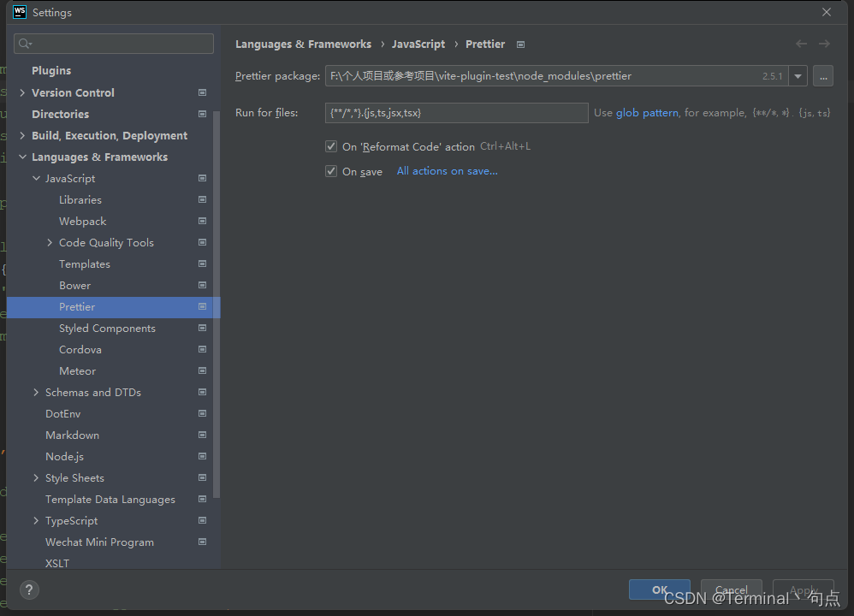Image resolution: width=854 pixels, height=616 pixels.
Task: Expand the Style Sheets node
Action: pos(36,477)
